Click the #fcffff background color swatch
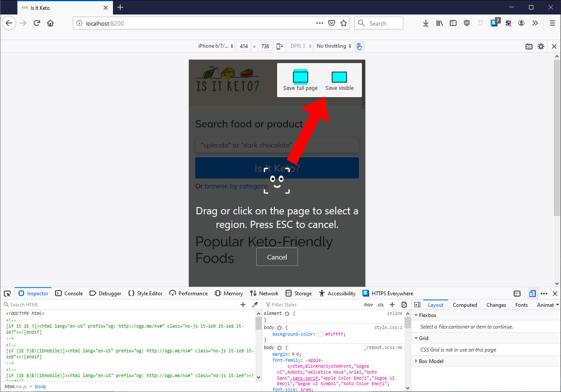This screenshot has height=392, width=561. 321,334
